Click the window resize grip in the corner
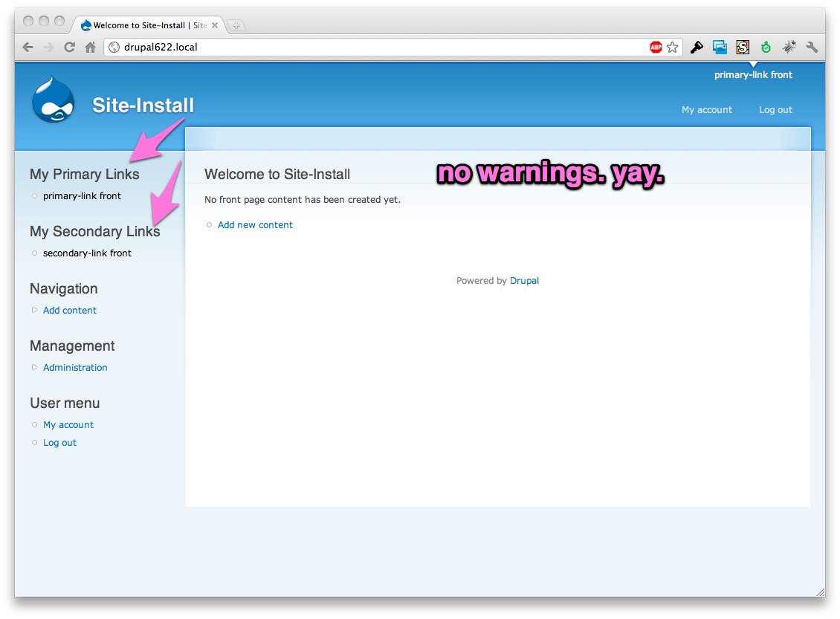840x619 pixels. pos(820,592)
